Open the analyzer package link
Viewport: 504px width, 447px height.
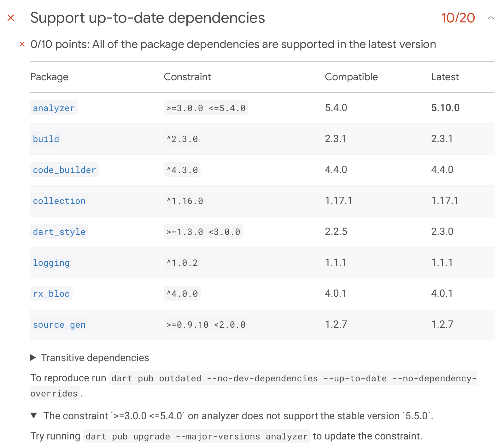click(x=54, y=108)
